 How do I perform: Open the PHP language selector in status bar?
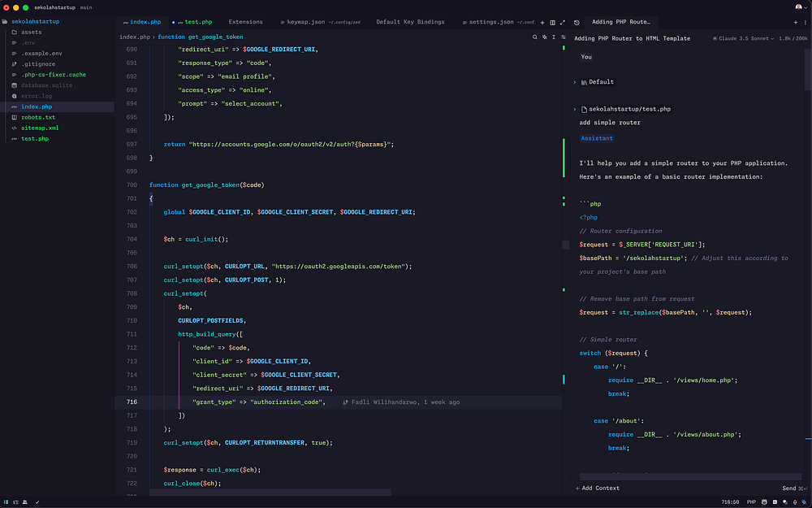pos(751,501)
